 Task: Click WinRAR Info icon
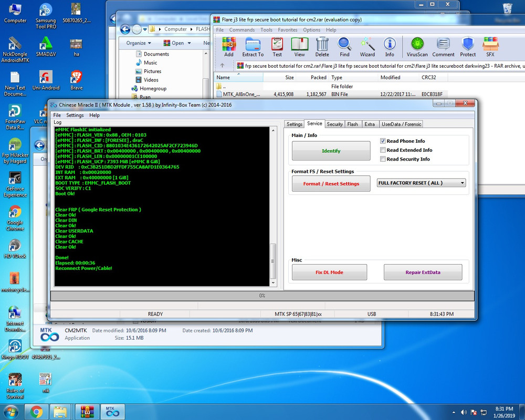tap(390, 47)
